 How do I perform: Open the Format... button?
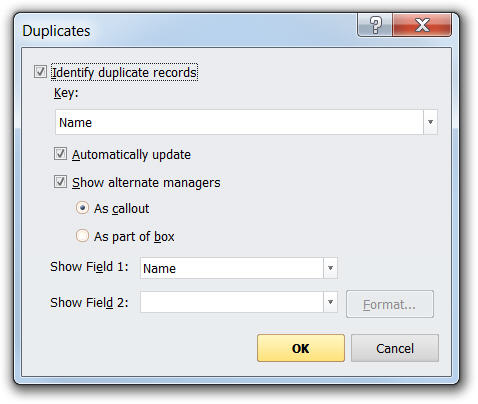tap(390, 304)
